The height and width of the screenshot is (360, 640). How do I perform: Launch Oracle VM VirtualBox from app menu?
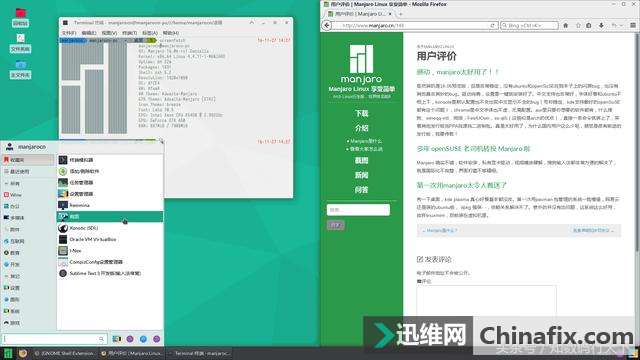[110, 239]
